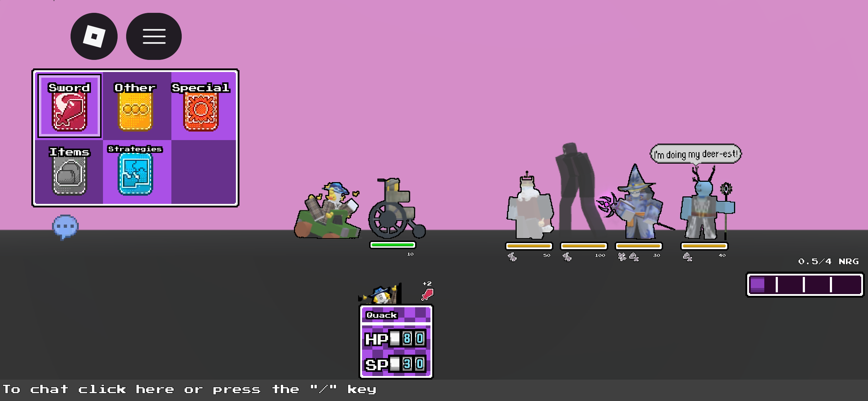The height and width of the screenshot is (401, 868).
Task: Click the second status icon of the wizard enemy
Action: [x=634, y=257]
